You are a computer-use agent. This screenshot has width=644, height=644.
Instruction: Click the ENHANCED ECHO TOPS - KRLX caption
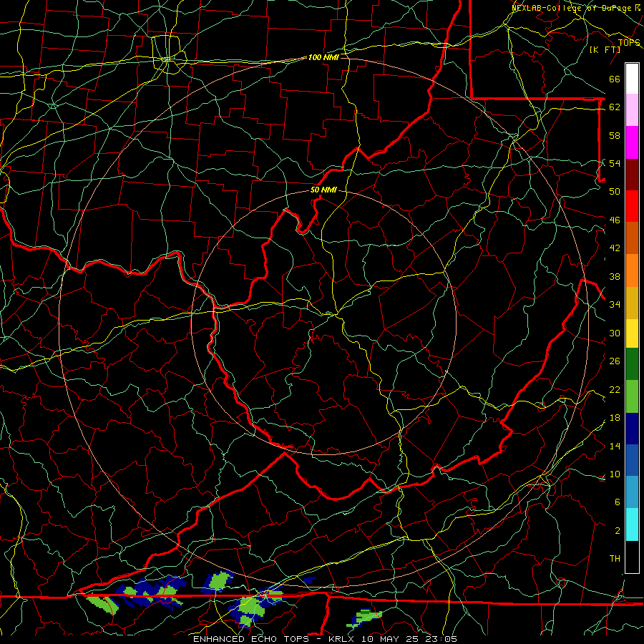[273, 639]
